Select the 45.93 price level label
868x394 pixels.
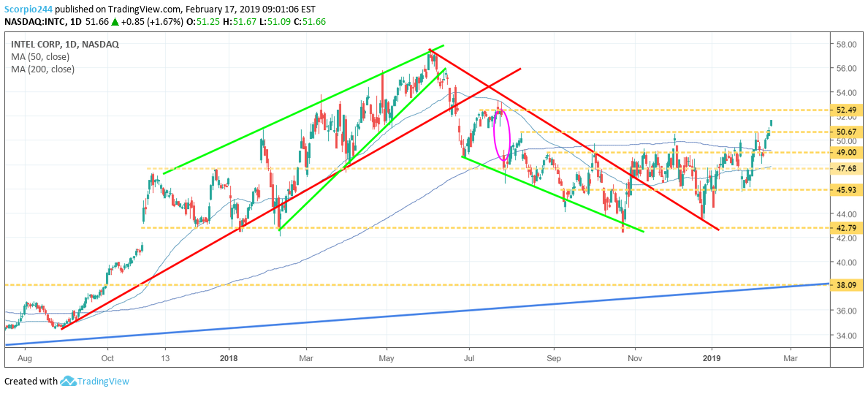tap(848, 189)
